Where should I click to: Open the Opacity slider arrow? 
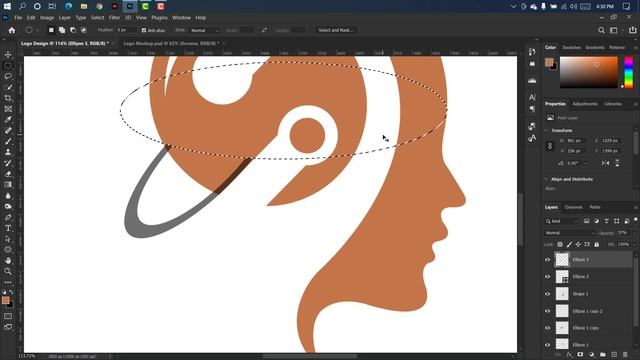coord(634,233)
